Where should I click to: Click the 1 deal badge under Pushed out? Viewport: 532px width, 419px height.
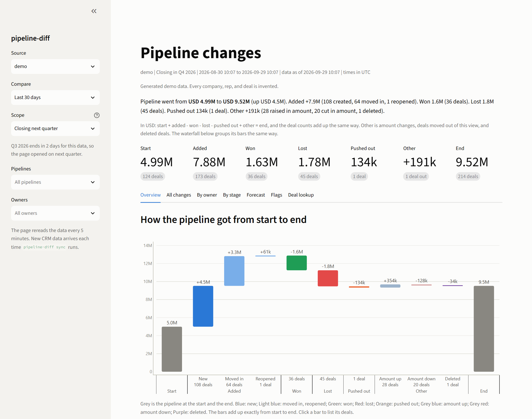pyautogui.click(x=359, y=176)
